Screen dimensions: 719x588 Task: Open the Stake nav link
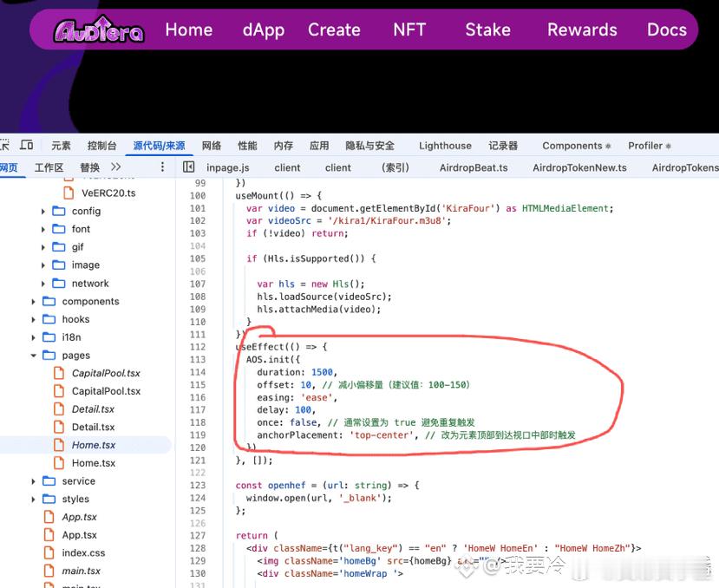[488, 29]
